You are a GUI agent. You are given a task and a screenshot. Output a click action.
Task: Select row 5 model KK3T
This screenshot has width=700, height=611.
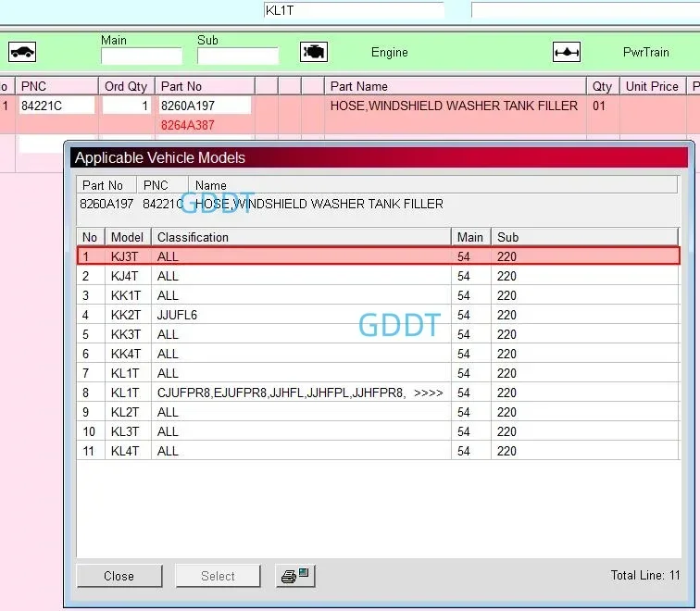point(378,334)
